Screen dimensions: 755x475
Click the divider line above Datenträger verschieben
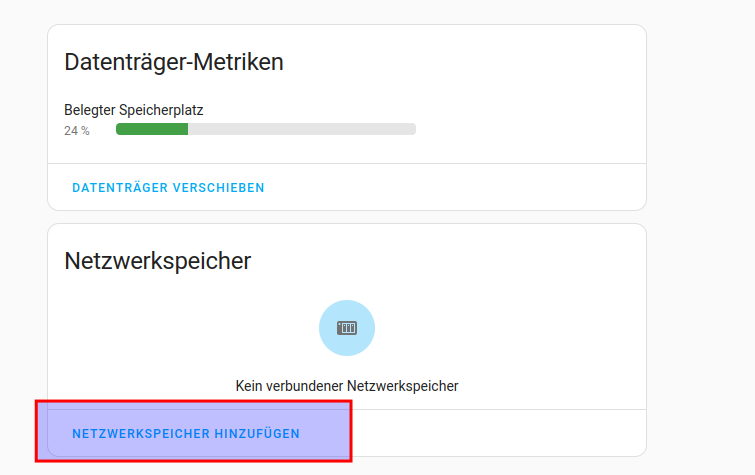click(347, 163)
